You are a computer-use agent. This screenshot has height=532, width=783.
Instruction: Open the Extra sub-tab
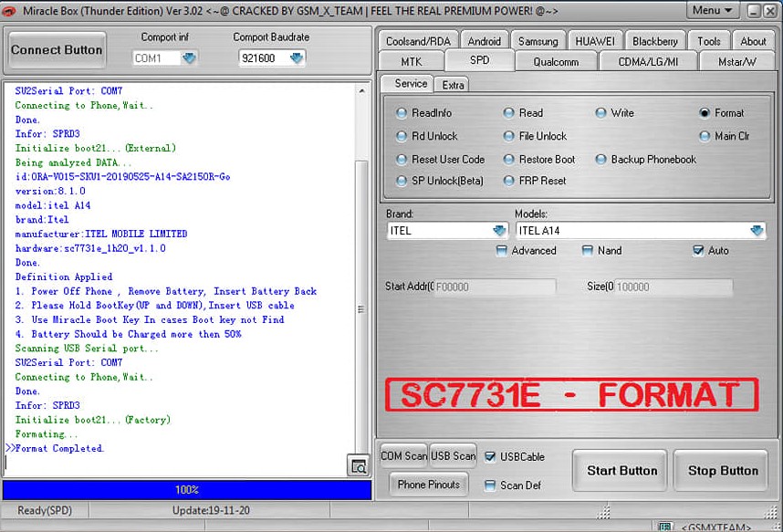pos(453,85)
